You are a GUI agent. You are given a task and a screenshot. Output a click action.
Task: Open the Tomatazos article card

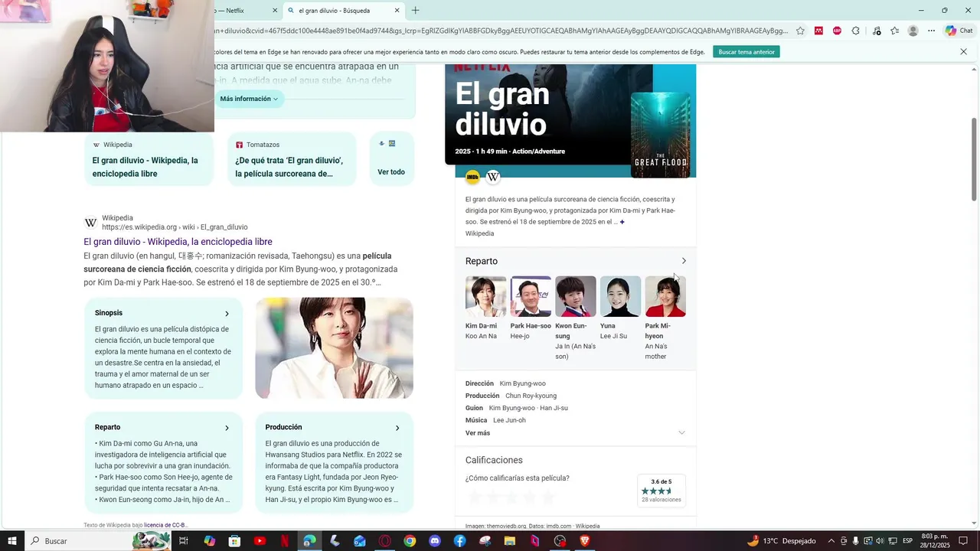point(292,159)
